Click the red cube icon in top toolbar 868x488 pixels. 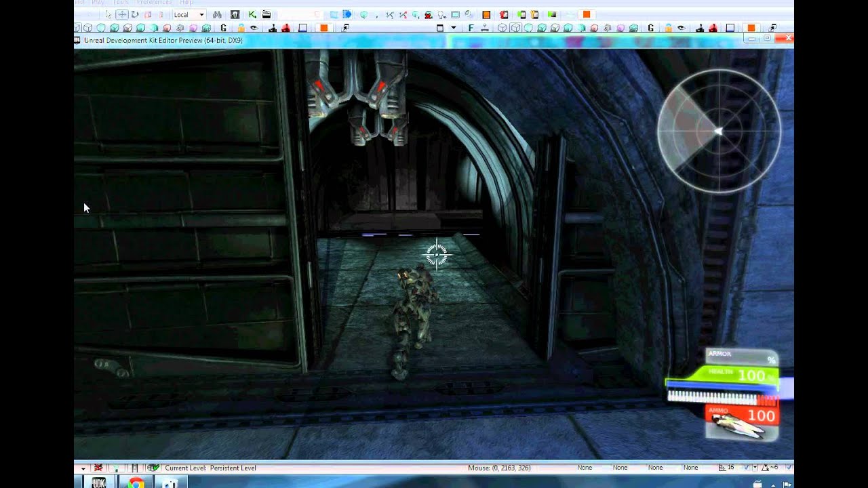pos(503,14)
